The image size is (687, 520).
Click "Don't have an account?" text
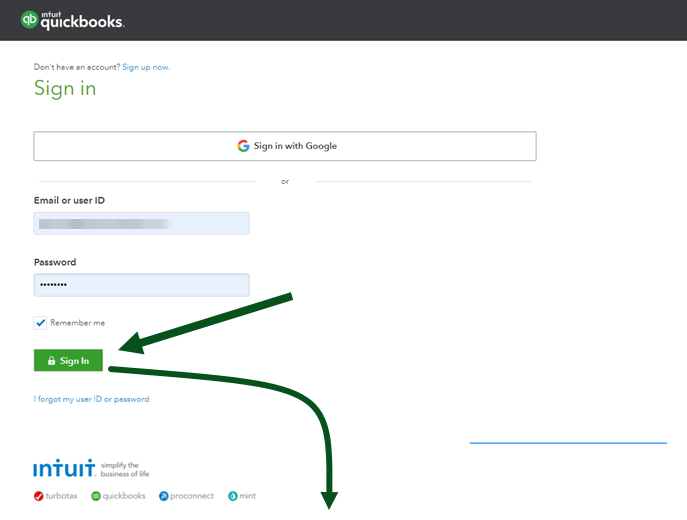[77, 67]
